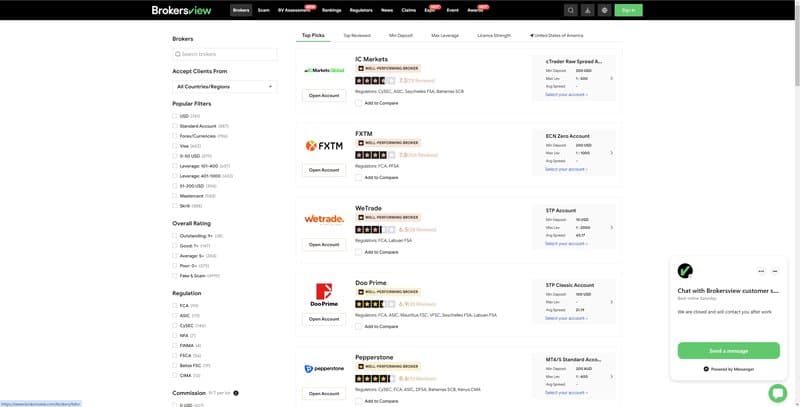Tick Add to Compare for WeTrade
This screenshot has height=407, width=800.
point(359,252)
